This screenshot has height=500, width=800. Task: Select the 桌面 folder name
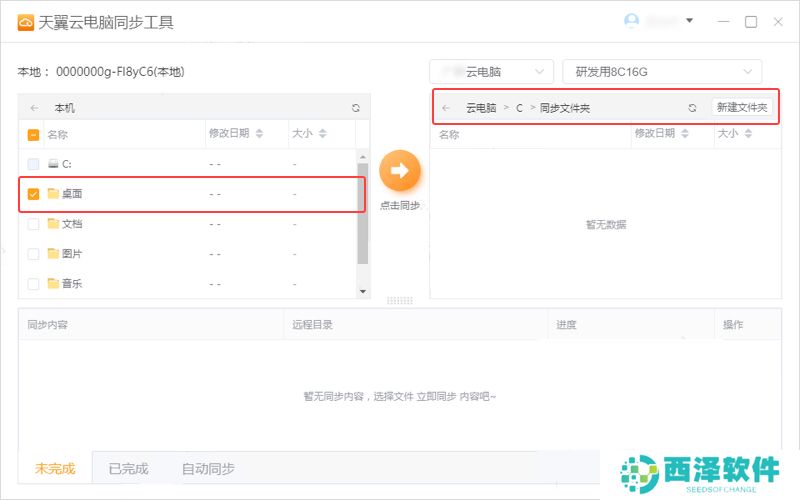[72, 193]
